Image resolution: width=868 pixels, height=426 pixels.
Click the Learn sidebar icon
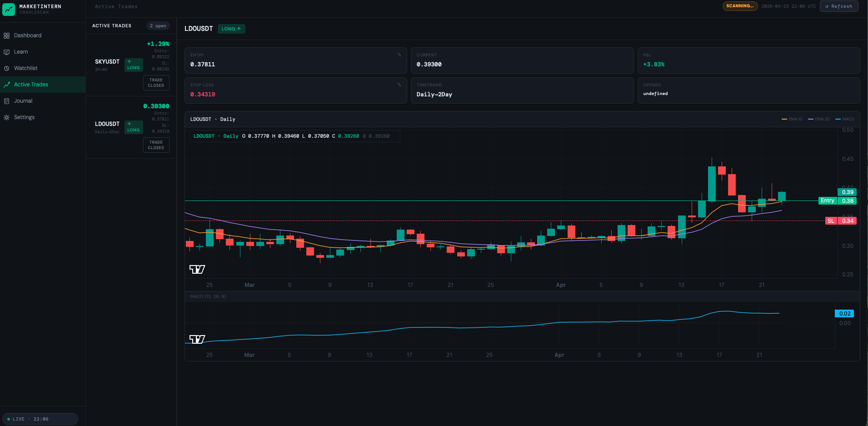coord(6,52)
